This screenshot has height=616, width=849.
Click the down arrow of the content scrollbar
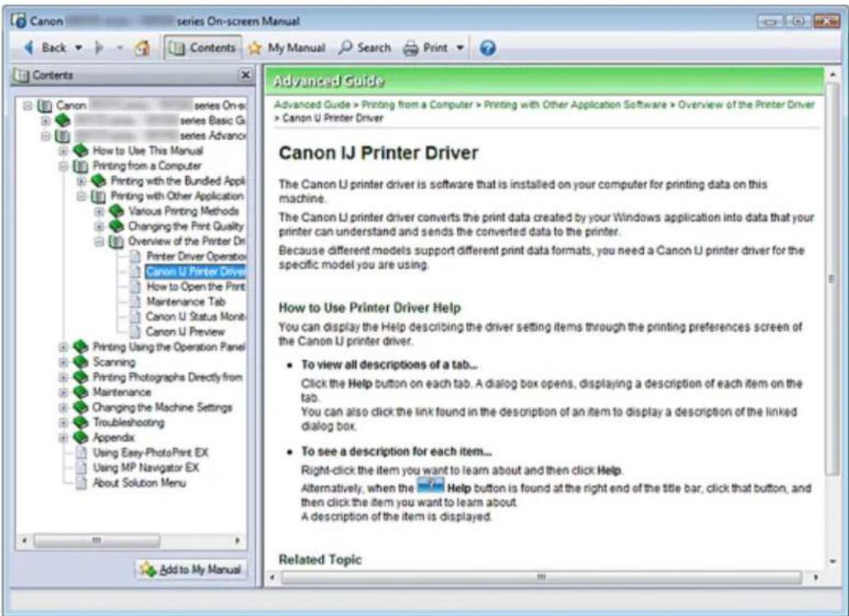click(833, 562)
